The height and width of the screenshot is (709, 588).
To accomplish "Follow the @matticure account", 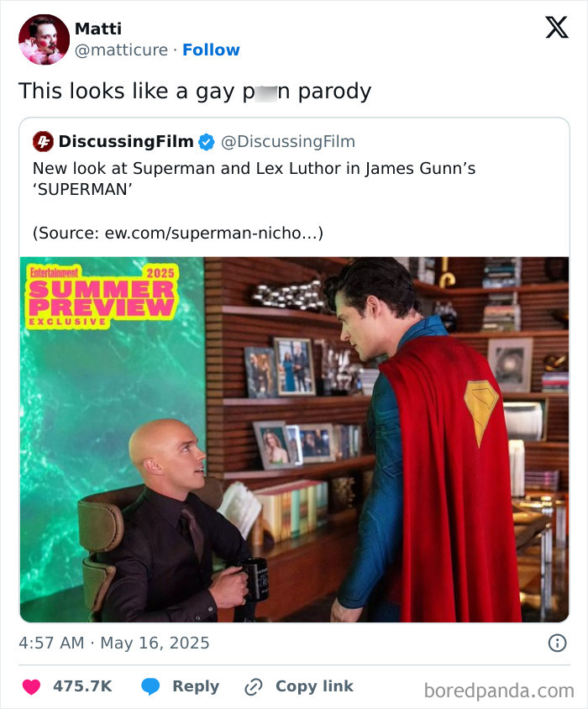I will click(211, 50).
